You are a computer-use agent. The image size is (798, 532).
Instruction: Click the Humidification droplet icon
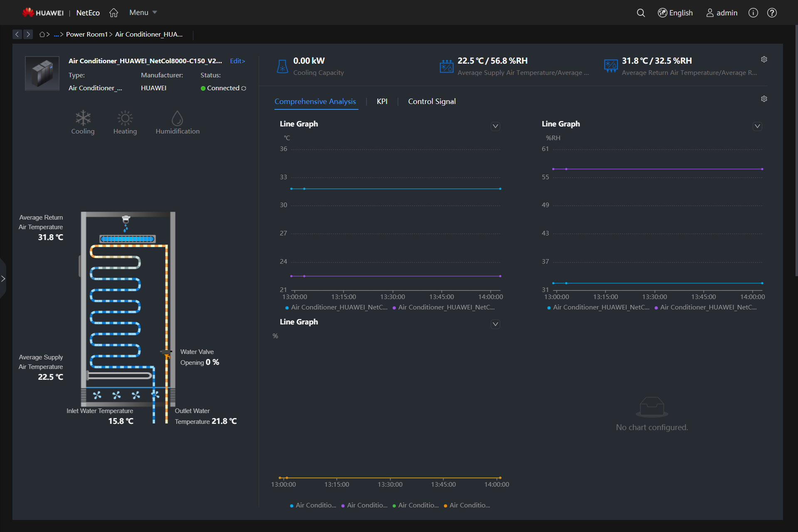(177, 119)
